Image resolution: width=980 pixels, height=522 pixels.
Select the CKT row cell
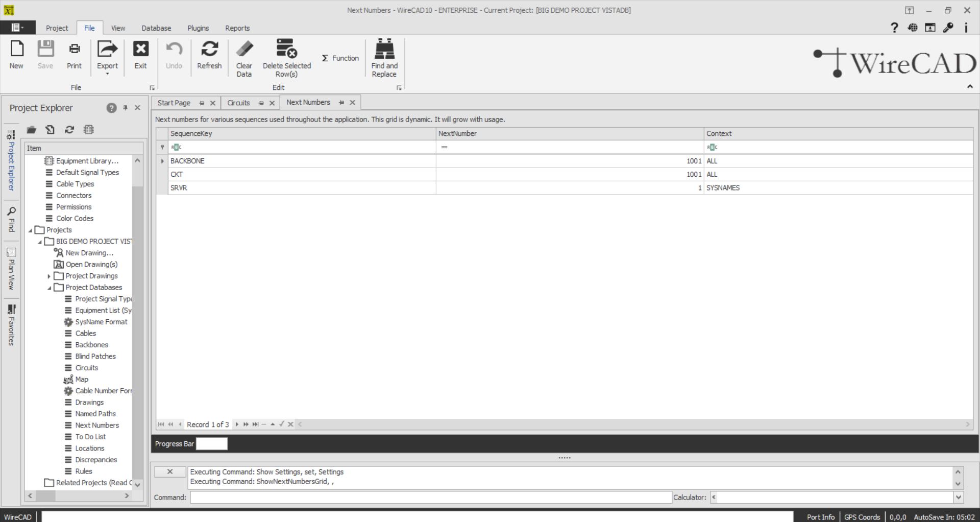point(302,175)
